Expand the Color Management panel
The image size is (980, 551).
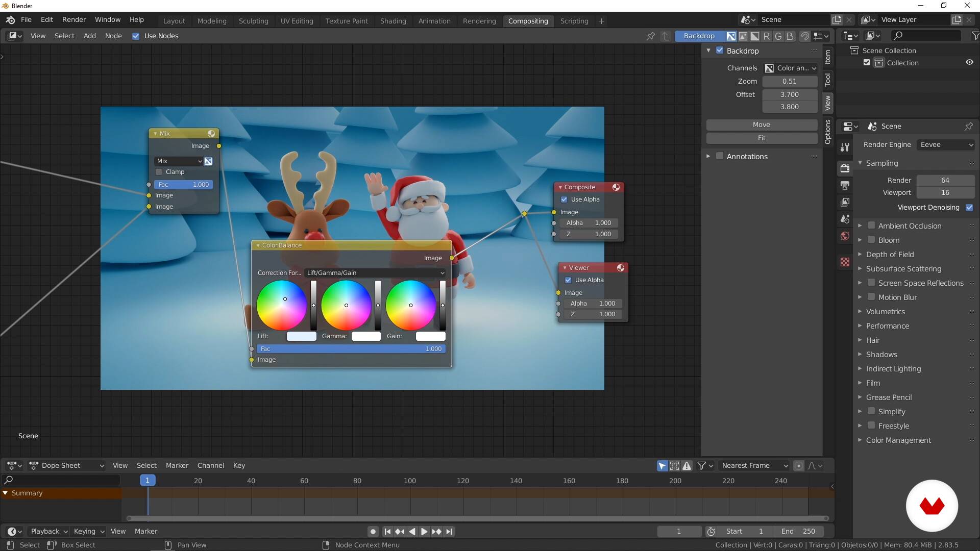pos(898,440)
